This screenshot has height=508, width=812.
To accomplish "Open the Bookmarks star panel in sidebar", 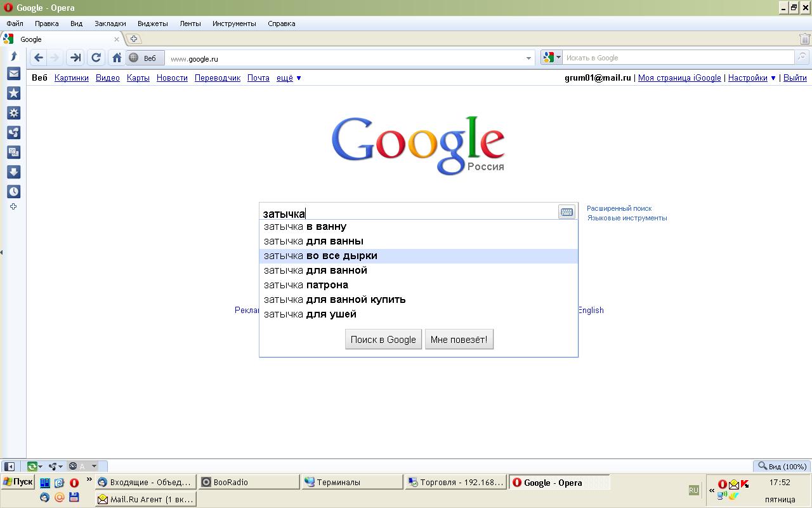I will coord(13,93).
